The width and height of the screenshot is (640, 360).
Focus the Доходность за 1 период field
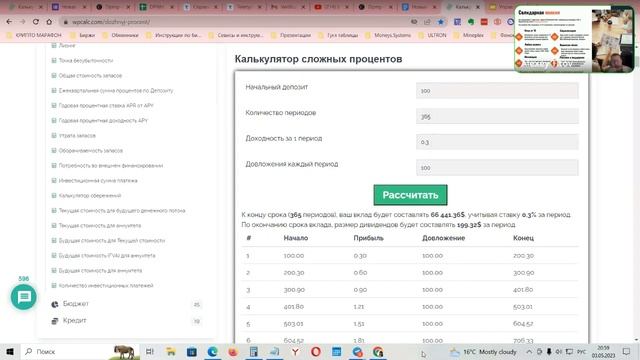[497, 142]
